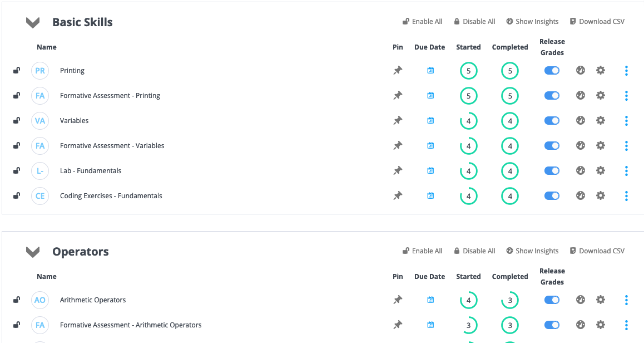The height and width of the screenshot is (343, 644).
Task: Collapse the Basic Skills section chevron
Action: [x=33, y=23]
